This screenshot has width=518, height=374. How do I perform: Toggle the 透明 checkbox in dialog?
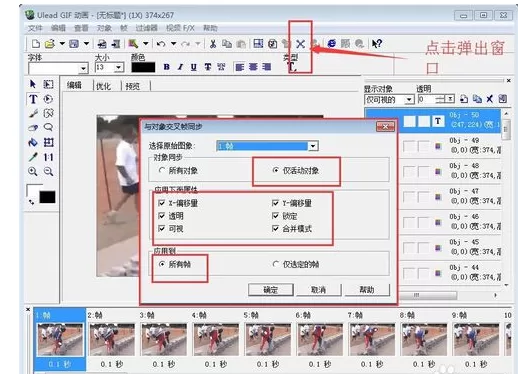pyautogui.click(x=162, y=216)
